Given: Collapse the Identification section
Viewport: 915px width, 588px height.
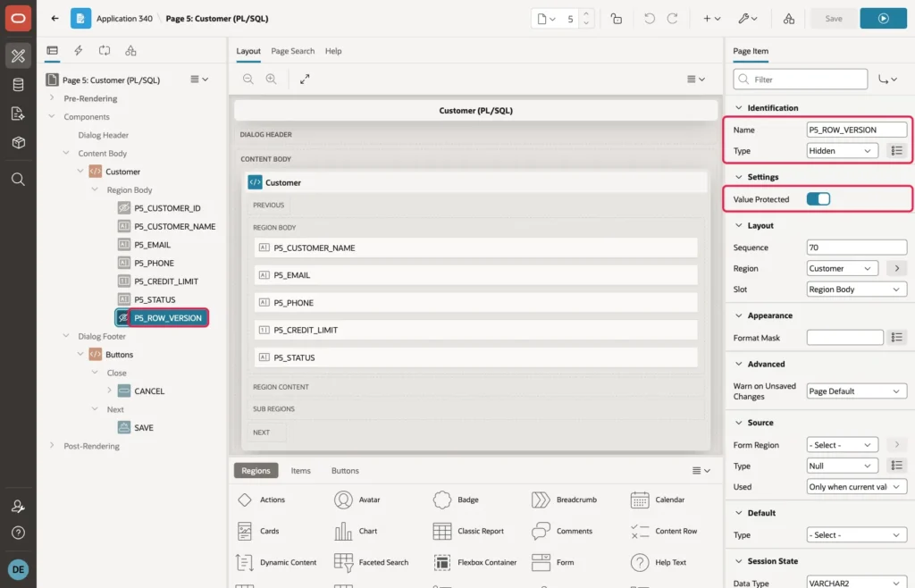Looking at the screenshot, I should 739,107.
